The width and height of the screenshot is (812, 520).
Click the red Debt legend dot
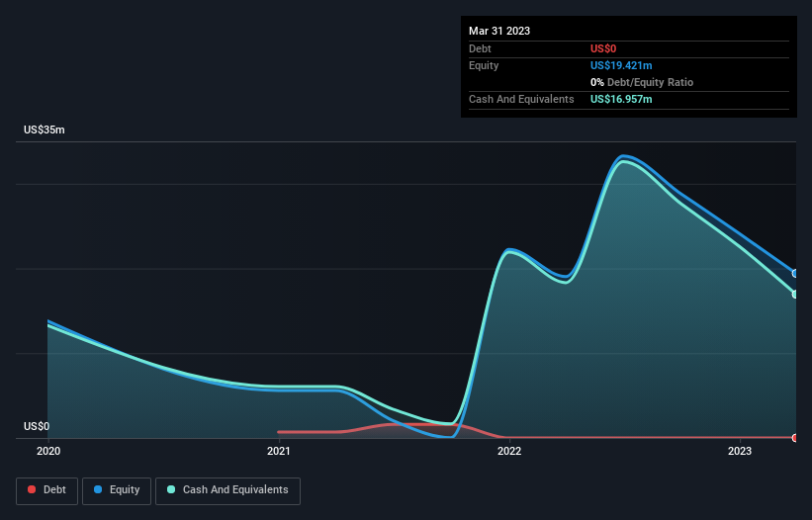32,489
